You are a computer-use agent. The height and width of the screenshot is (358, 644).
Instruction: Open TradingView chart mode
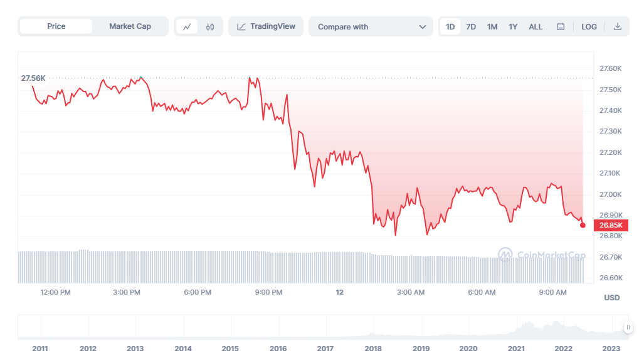click(266, 27)
